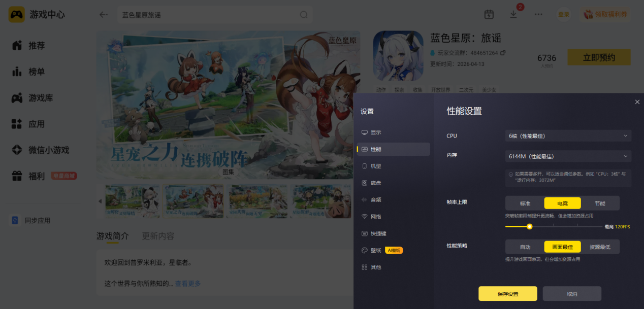Viewport: 644px width, 309px height.
Task: Click 立即预约 pre-register button
Action: [599, 57]
